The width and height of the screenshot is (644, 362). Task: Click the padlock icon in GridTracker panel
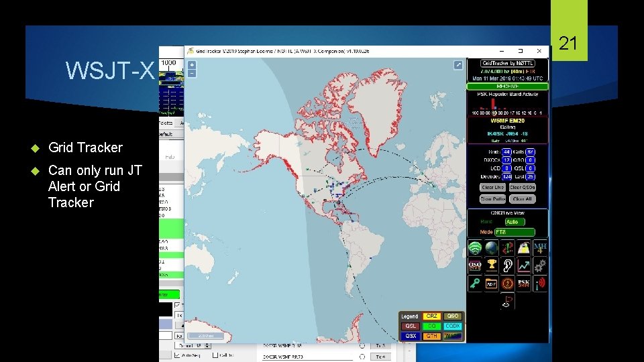click(524, 248)
